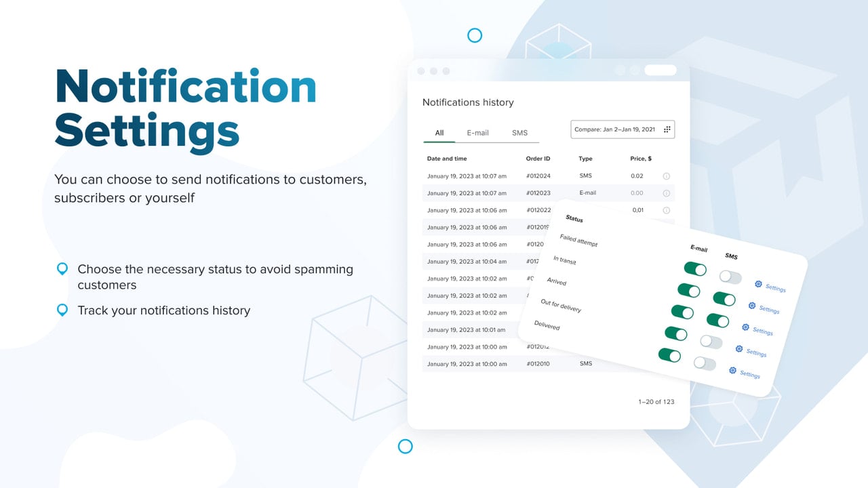Open Settings link for Failed attempt status

click(775, 288)
